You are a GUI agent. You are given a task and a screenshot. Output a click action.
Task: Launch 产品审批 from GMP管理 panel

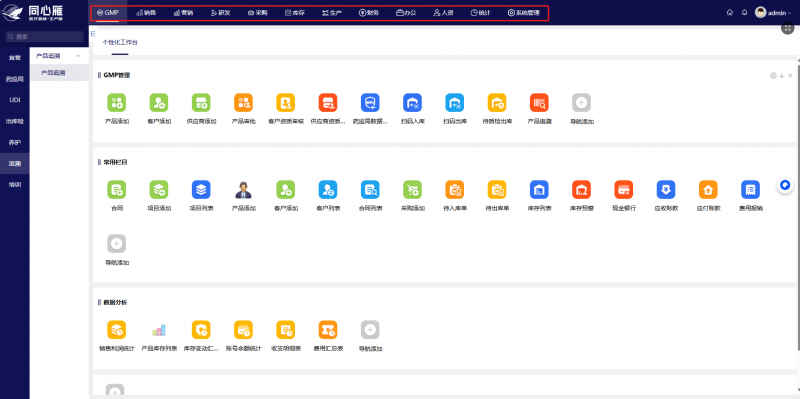pyautogui.click(x=243, y=103)
